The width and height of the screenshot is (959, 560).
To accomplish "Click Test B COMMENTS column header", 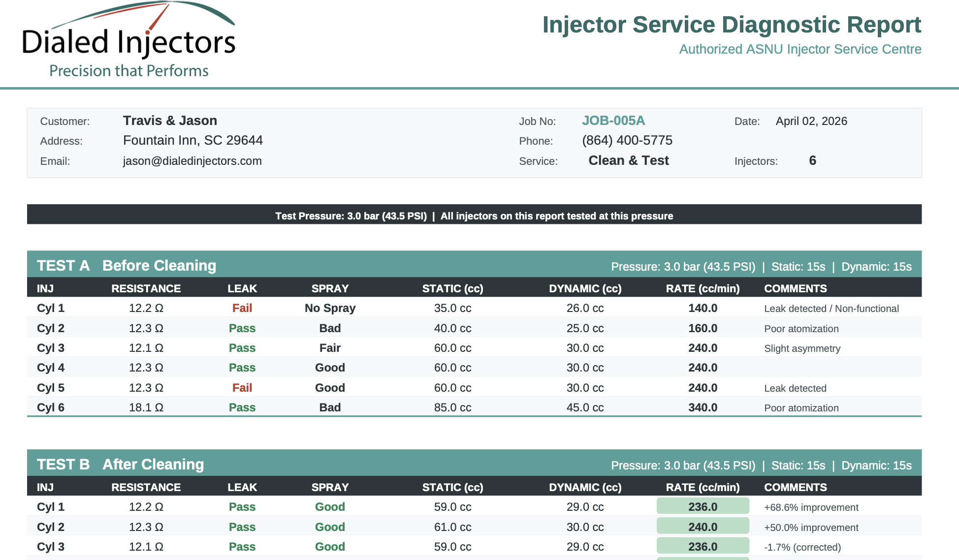I will (796, 487).
